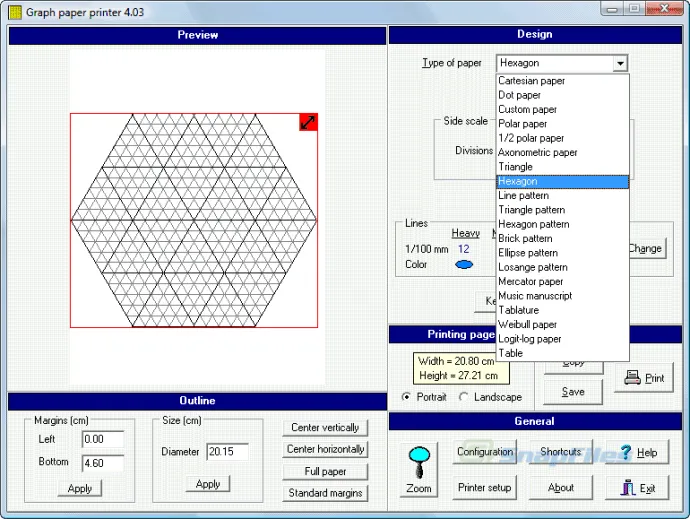The height and width of the screenshot is (519, 690).
Task: Select the highlighted Hexagon list entry
Action: coord(562,181)
